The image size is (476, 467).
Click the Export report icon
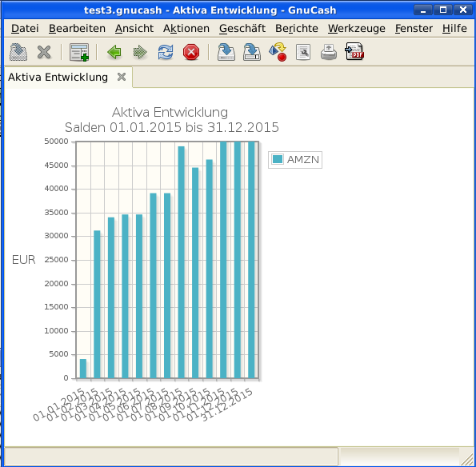click(x=278, y=52)
